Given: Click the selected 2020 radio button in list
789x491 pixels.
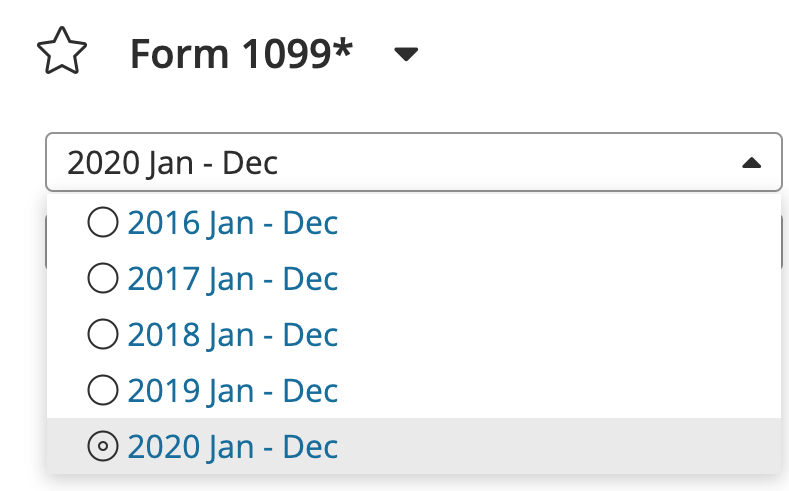Looking at the screenshot, I should 103,446.
